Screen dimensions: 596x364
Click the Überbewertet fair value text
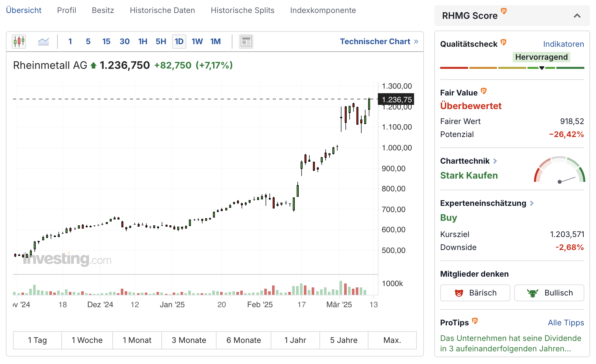click(x=471, y=106)
